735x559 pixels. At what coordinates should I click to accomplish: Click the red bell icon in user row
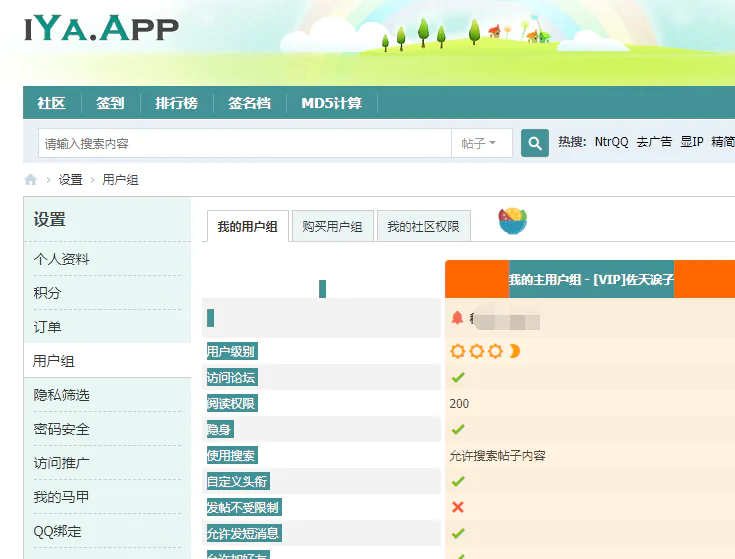[457, 318]
